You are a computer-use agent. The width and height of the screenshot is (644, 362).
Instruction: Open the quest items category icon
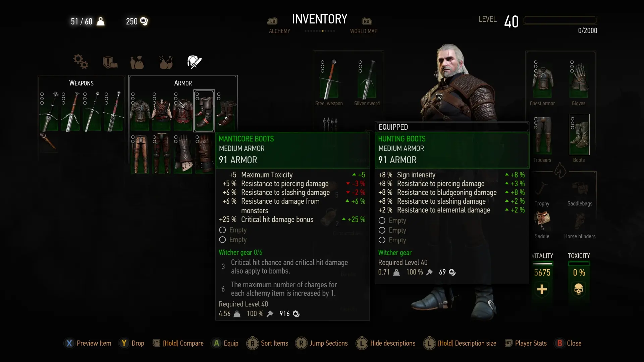coord(110,62)
